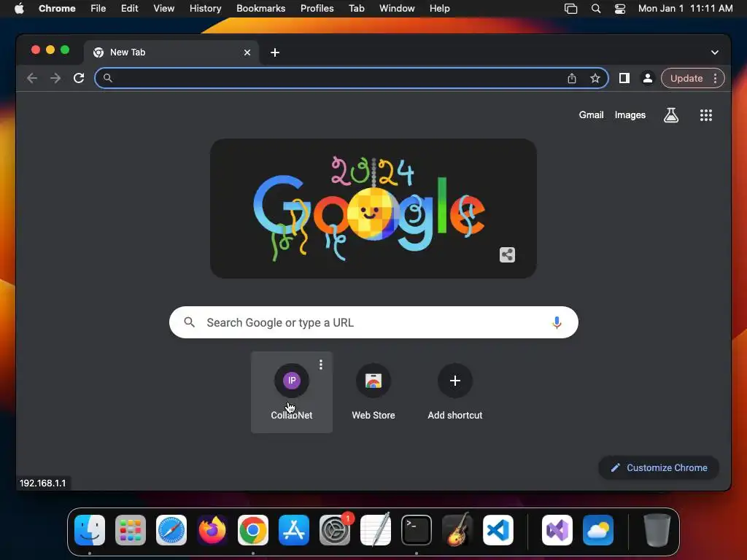Close the New Tab tab
Image resolution: width=747 pixels, height=560 pixels.
point(247,52)
